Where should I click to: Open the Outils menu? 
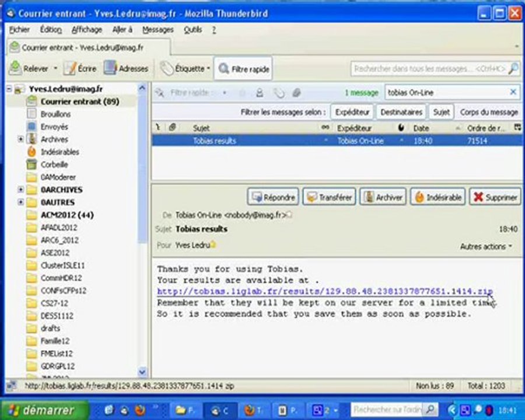192,29
